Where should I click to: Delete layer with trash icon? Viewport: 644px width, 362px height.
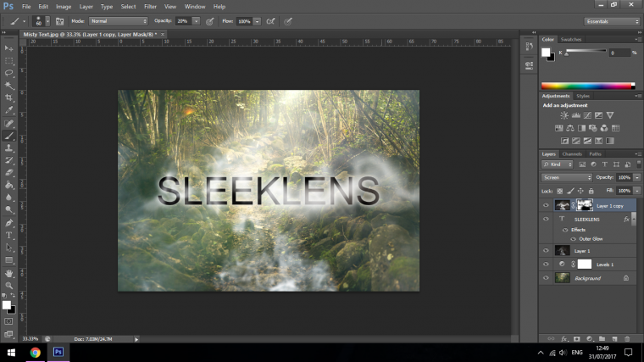tap(627, 339)
